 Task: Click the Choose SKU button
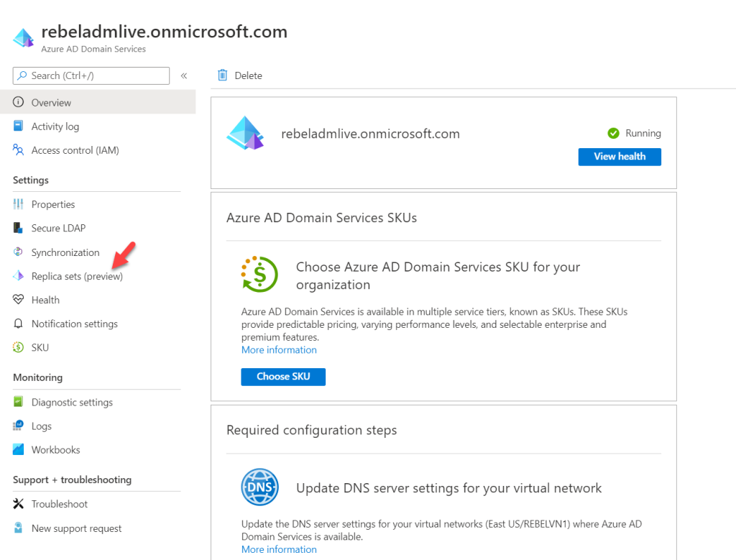283,377
